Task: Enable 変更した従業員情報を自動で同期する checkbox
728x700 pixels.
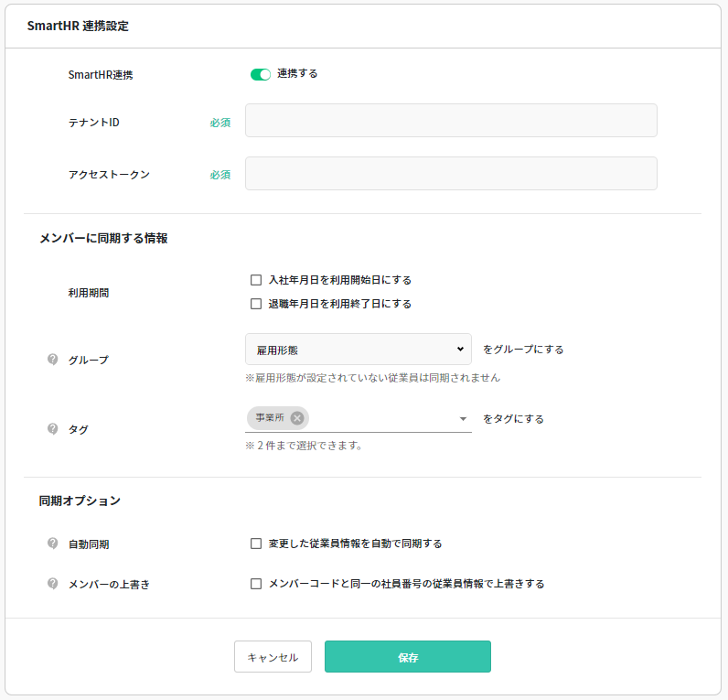Action: (256, 544)
